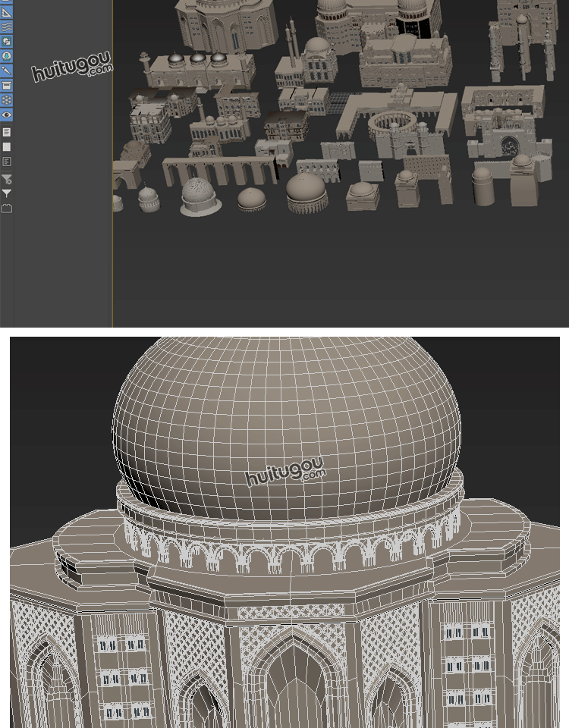This screenshot has width=569, height=728.
Task: Click the Display Groups overlapping-squares icon
Action: [x=6, y=41]
